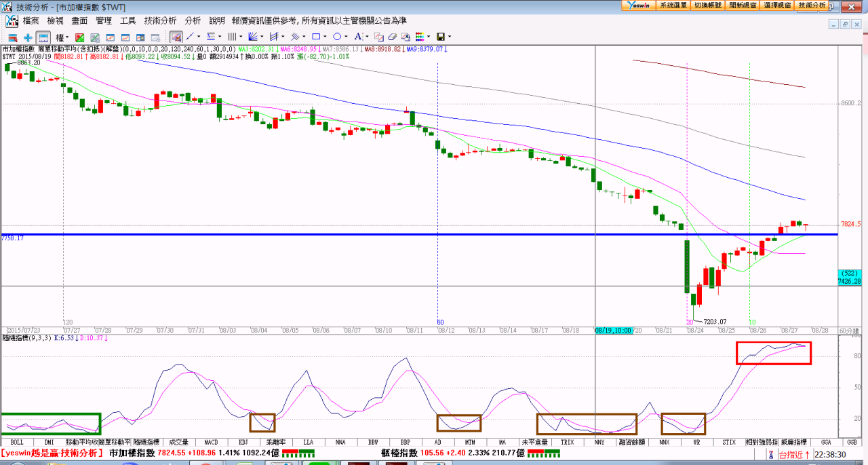
Task: Click the eraser tool icon
Action: (x=393, y=37)
